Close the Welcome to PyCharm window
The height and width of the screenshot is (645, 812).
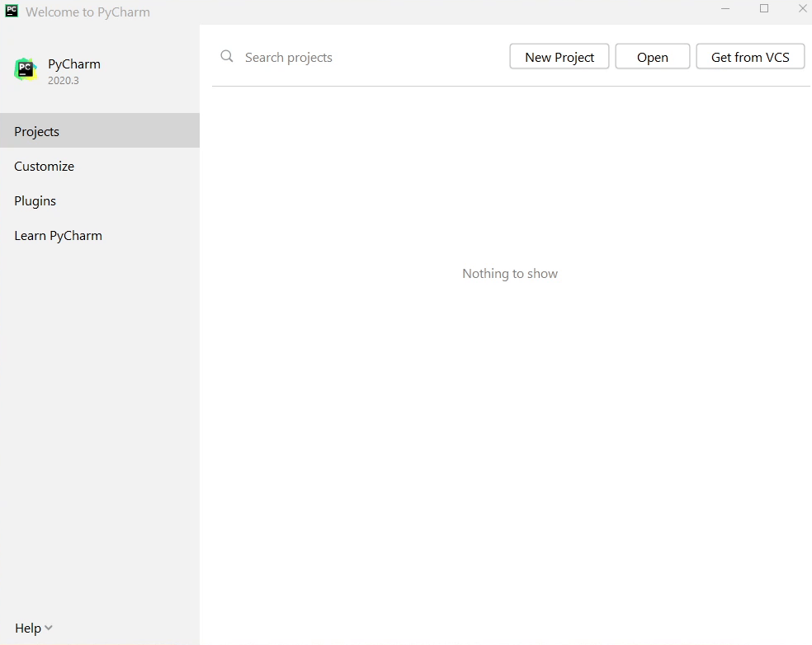tap(802, 9)
